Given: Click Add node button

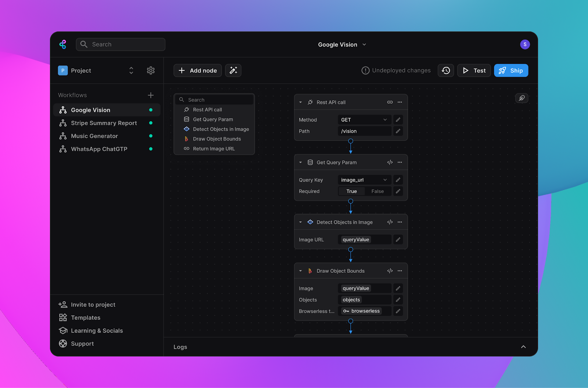Looking at the screenshot, I should (x=198, y=70).
